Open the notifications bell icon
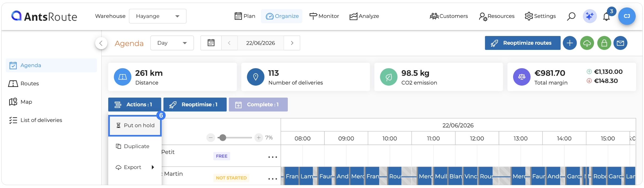The height and width of the screenshot is (188, 644). (x=606, y=17)
